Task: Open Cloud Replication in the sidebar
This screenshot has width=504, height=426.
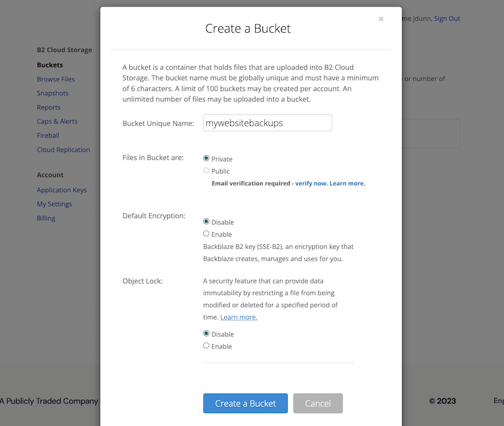Action: pyautogui.click(x=63, y=150)
